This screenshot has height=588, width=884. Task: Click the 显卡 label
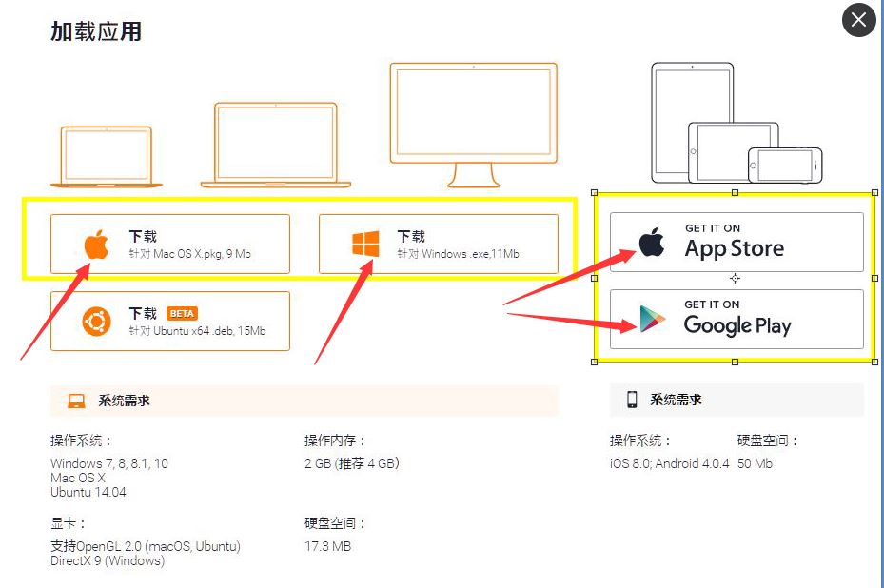(68, 523)
